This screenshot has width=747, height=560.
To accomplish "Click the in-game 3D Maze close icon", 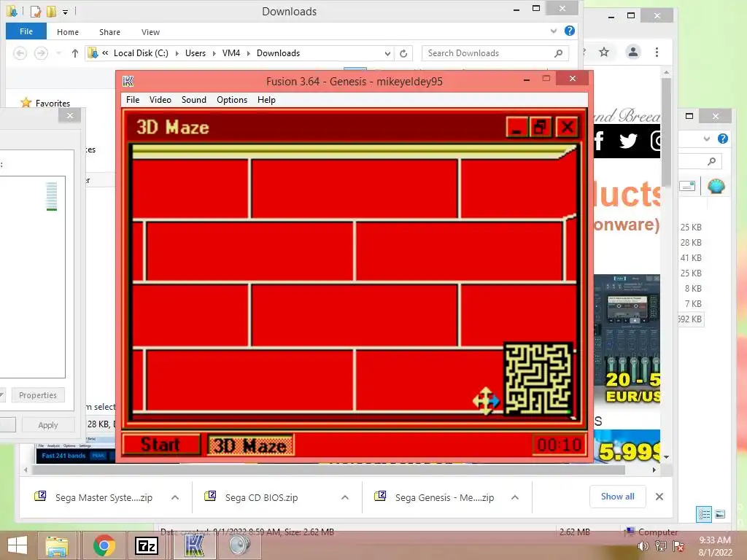I will [x=567, y=127].
